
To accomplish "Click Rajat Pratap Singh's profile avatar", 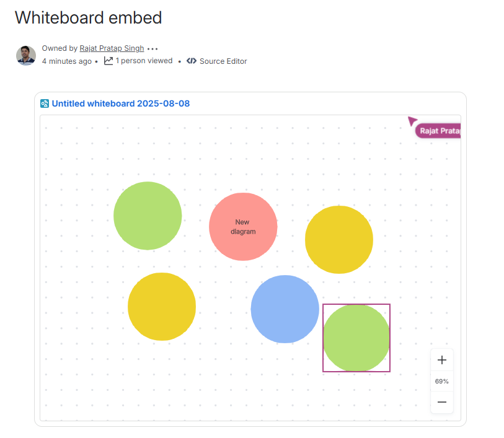I will click(x=25, y=55).
